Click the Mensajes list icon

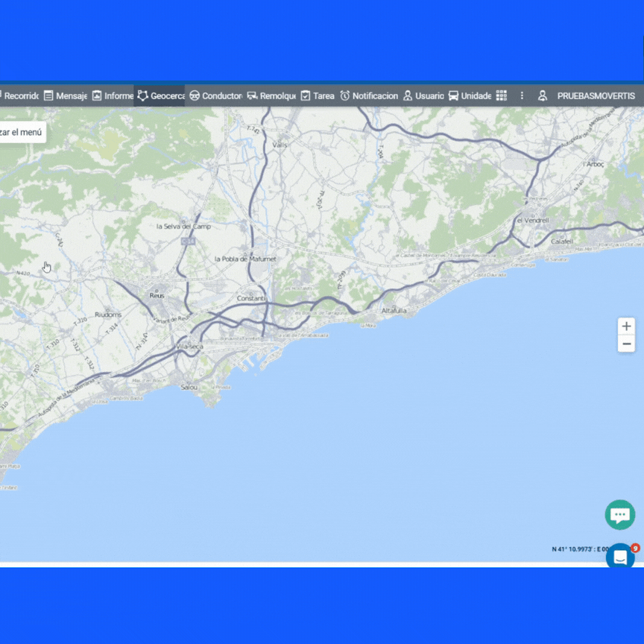(x=48, y=95)
